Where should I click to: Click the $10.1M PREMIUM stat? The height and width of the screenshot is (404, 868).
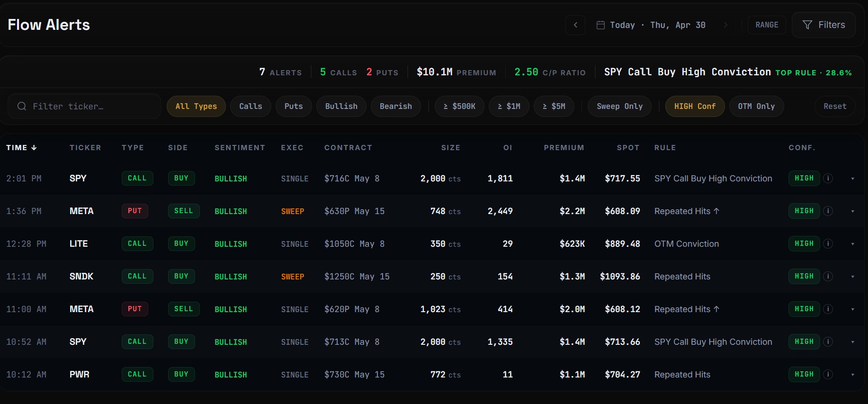(456, 72)
